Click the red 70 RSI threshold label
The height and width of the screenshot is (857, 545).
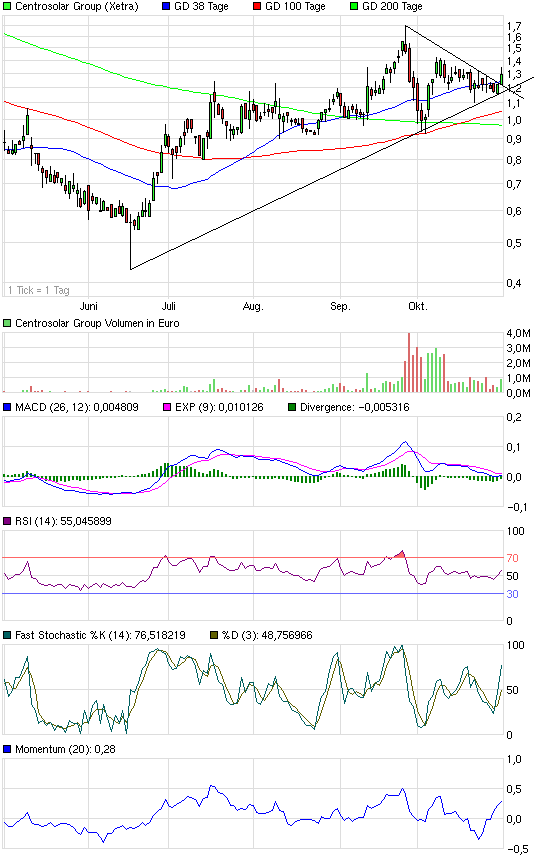(512, 558)
